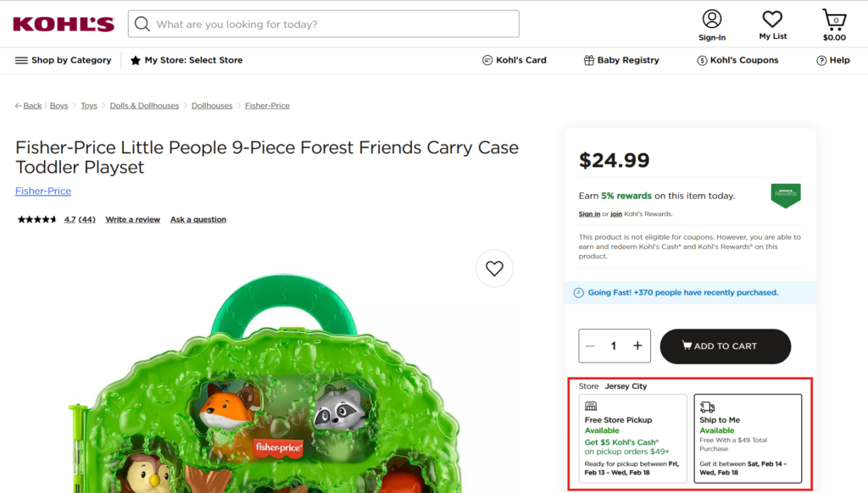Click Write a review link

click(x=132, y=219)
